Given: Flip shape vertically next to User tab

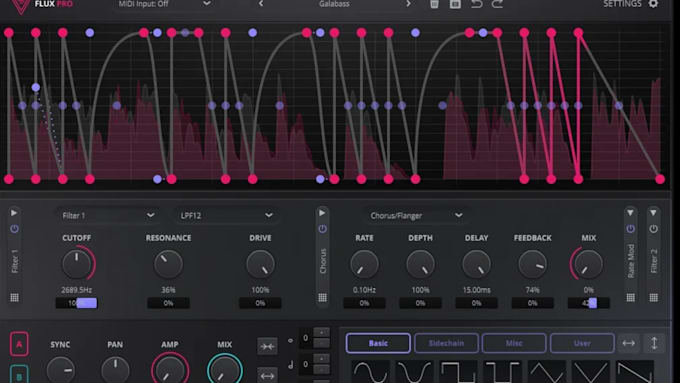Looking at the screenshot, I should 654,343.
